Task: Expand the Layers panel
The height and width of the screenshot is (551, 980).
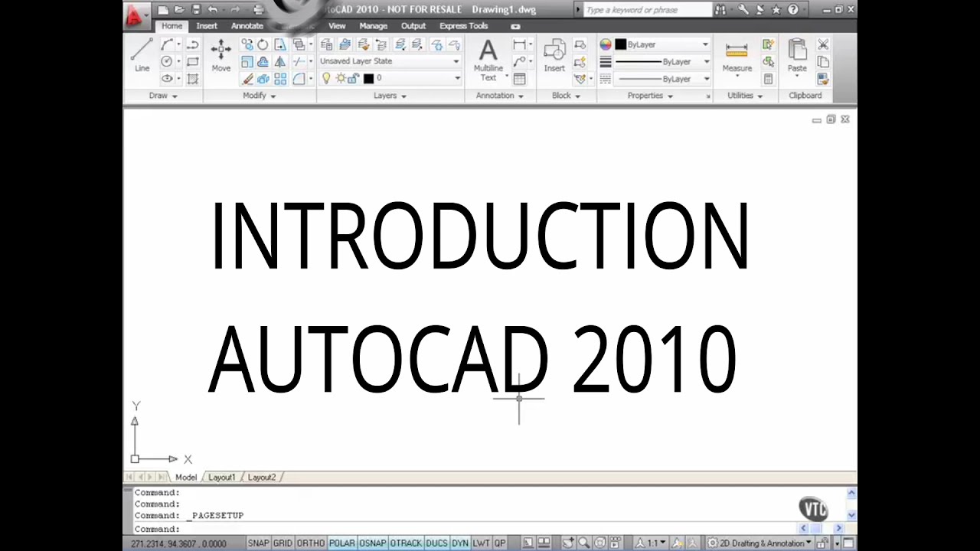Action: [390, 96]
